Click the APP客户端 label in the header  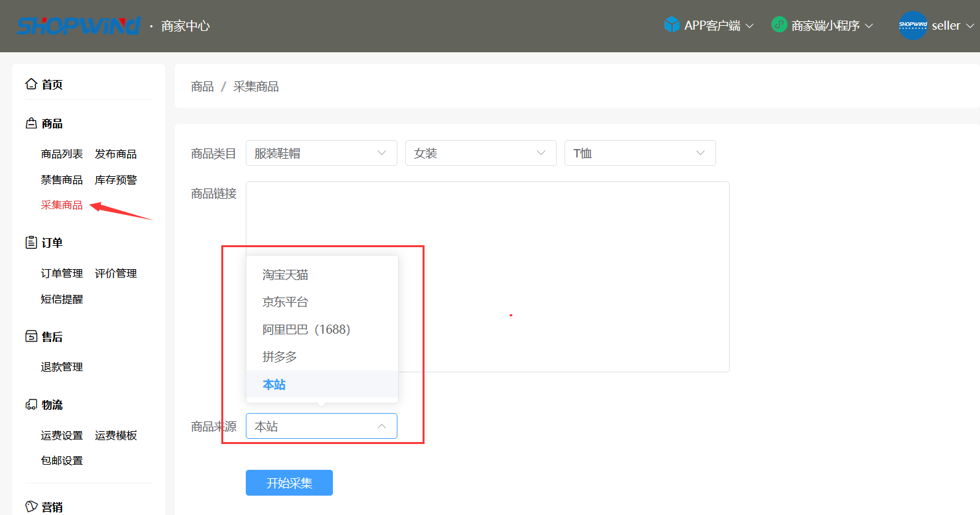(x=712, y=26)
